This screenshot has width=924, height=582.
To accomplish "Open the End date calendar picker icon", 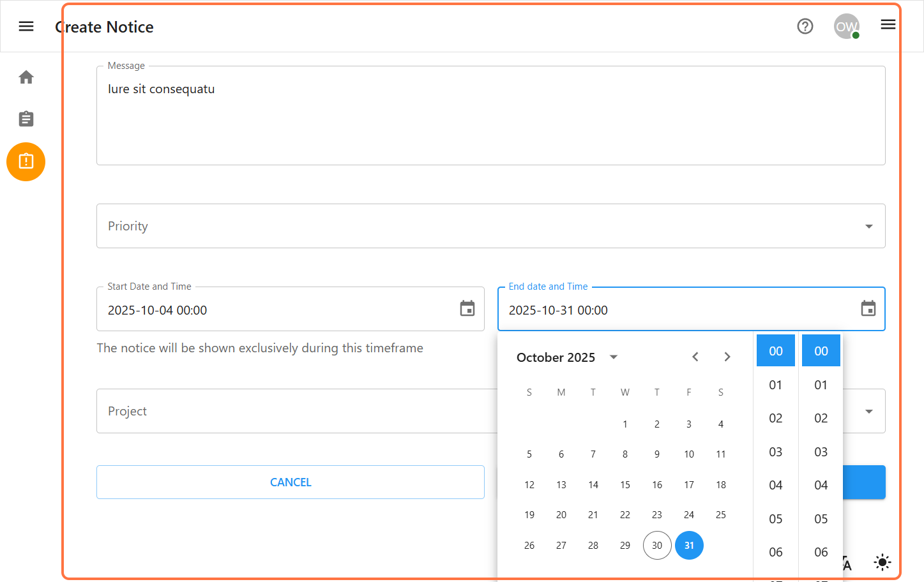I will pyautogui.click(x=868, y=309).
